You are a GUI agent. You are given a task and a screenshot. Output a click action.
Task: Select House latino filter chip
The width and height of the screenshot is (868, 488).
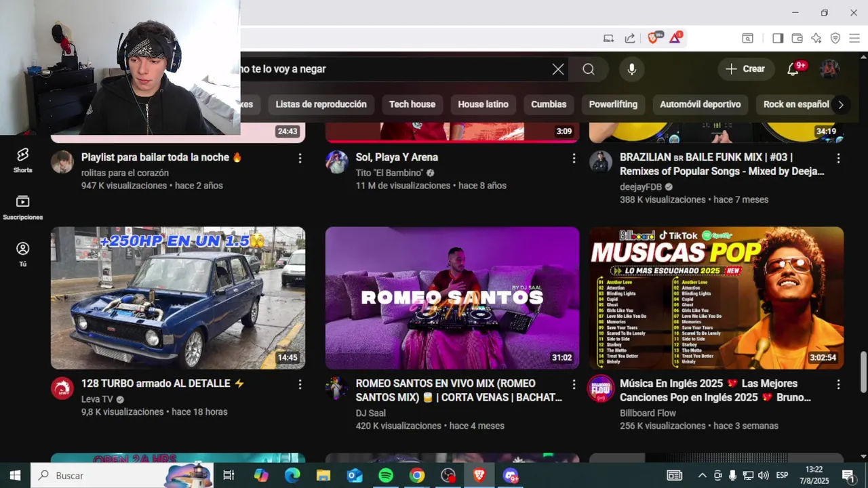coord(483,104)
